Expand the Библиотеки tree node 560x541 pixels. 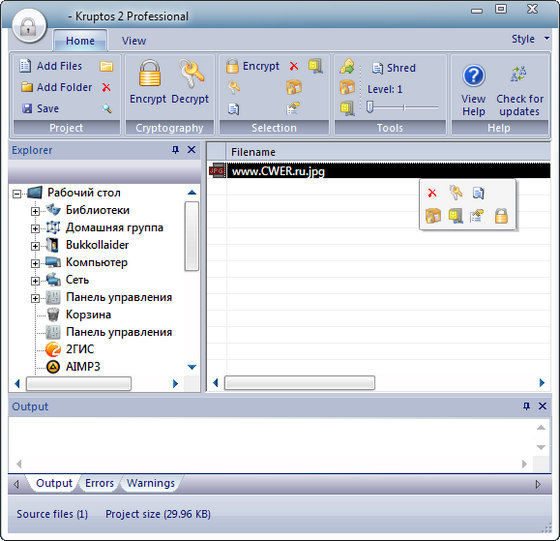[x=35, y=211]
